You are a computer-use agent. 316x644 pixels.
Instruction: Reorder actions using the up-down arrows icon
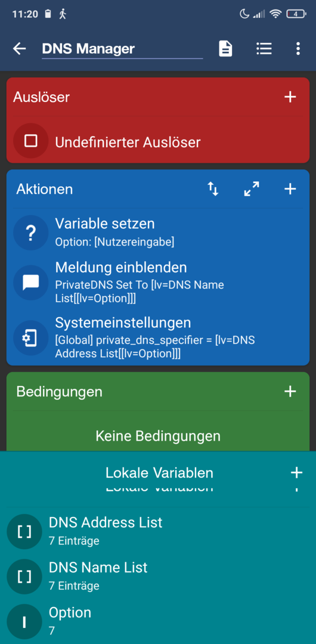coord(213,189)
